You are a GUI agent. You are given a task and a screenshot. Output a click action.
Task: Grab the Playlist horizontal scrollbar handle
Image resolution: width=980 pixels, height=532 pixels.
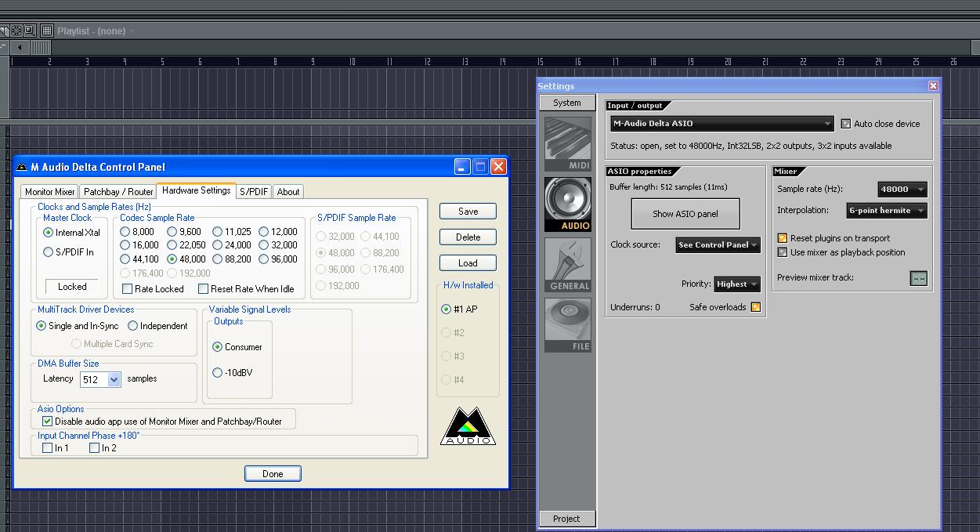coord(41,48)
